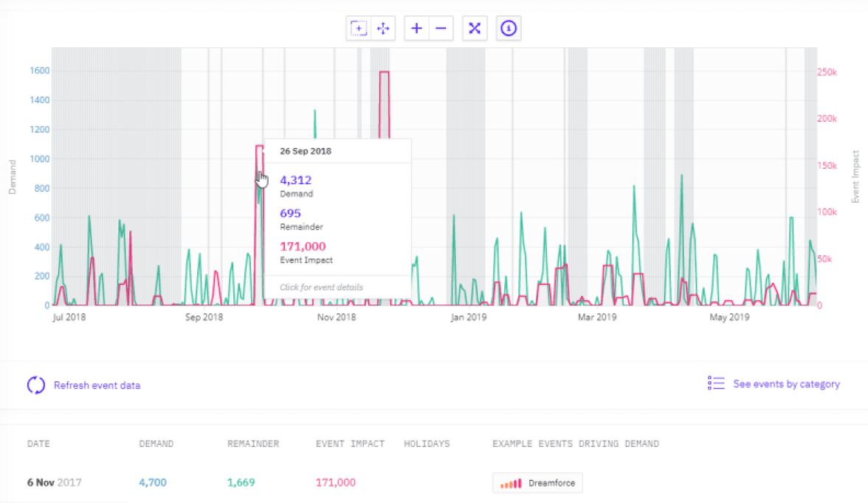868x503 pixels.
Task: Click for event details in the tooltip
Action: tap(320, 288)
